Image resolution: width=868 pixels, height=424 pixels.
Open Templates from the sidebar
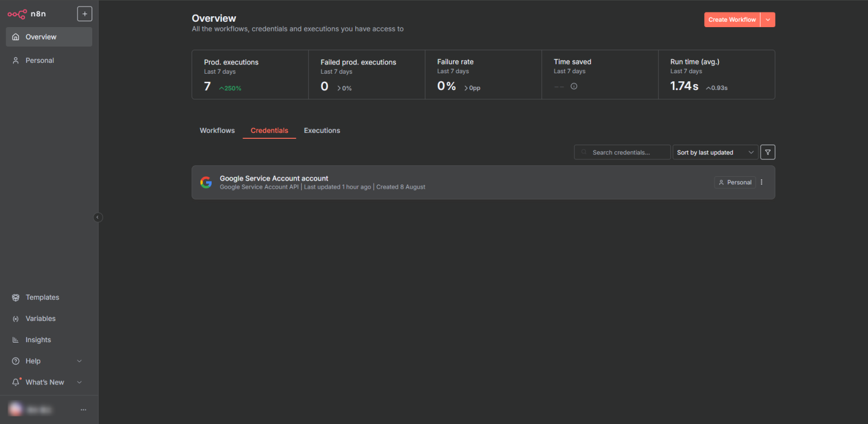point(42,298)
